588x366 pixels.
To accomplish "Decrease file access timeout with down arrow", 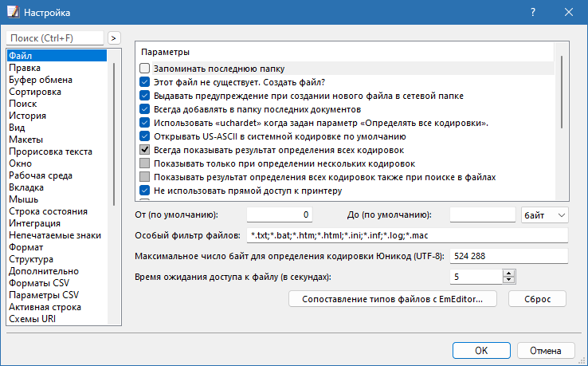I will 509,280.
